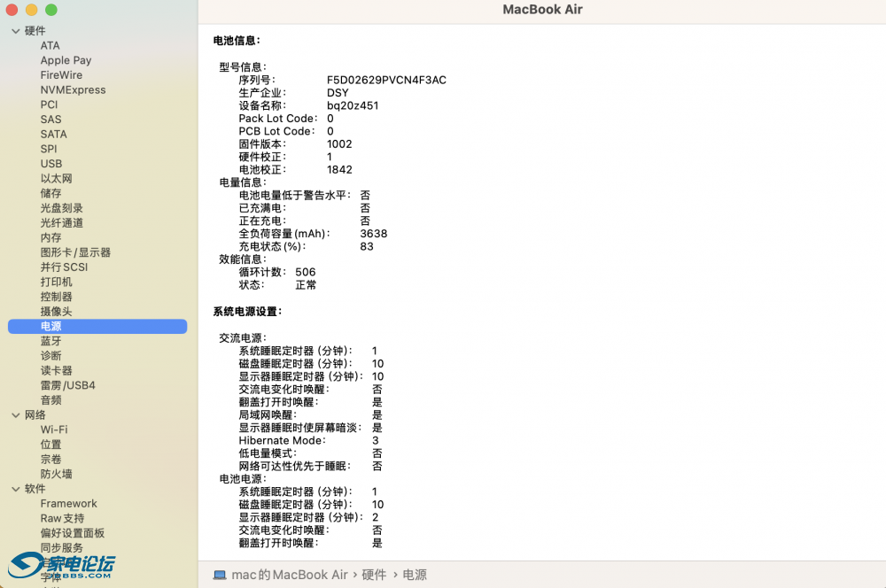Image resolution: width=886 pixels, height=588 pixels.
Task: Select 摄像头 in the sidebar
Action: point(56,312)
